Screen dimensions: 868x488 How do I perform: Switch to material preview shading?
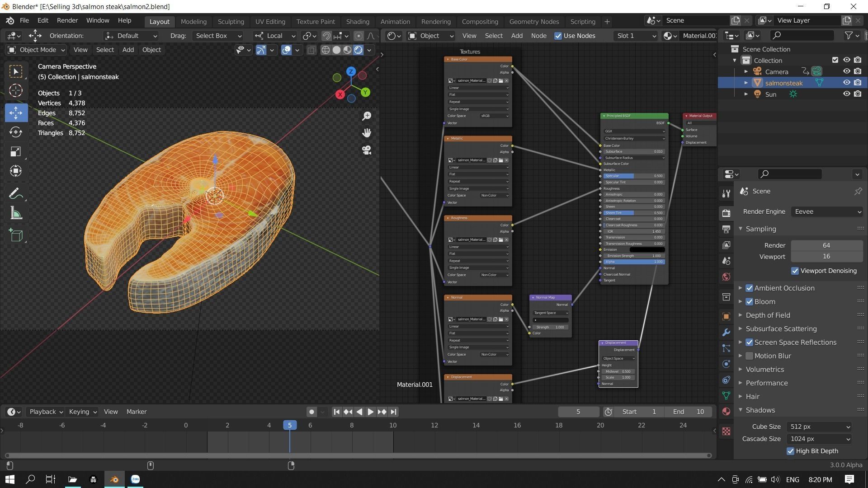pos(347,50)
